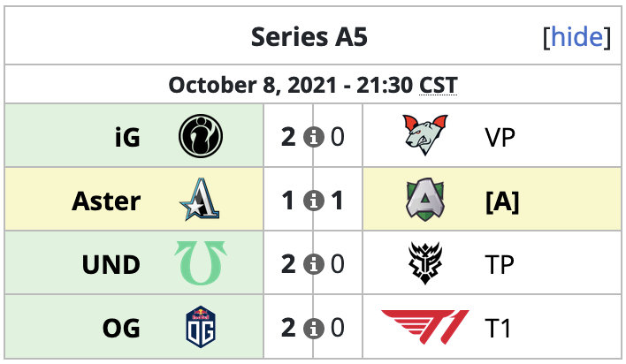Select the Alliance green shield logo
Viewport: 626px width, 364px height.
pyautogui.click(x=425, y=199)
